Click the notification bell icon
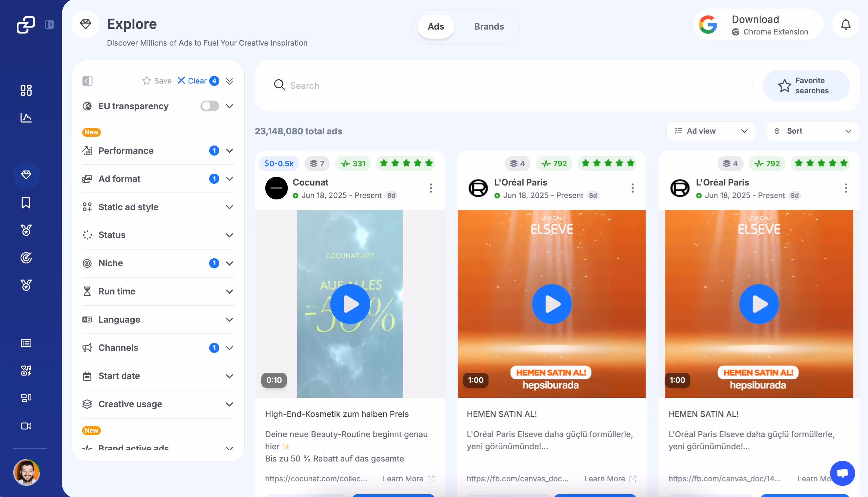Screen dimensions: 868x497 click(x=846, y=25)
